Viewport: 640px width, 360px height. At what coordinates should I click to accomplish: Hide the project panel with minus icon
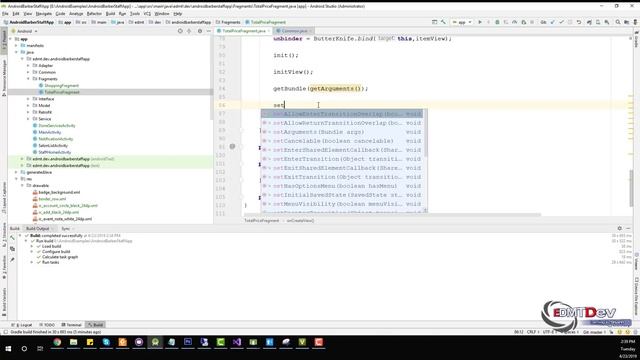coord(209,31)
